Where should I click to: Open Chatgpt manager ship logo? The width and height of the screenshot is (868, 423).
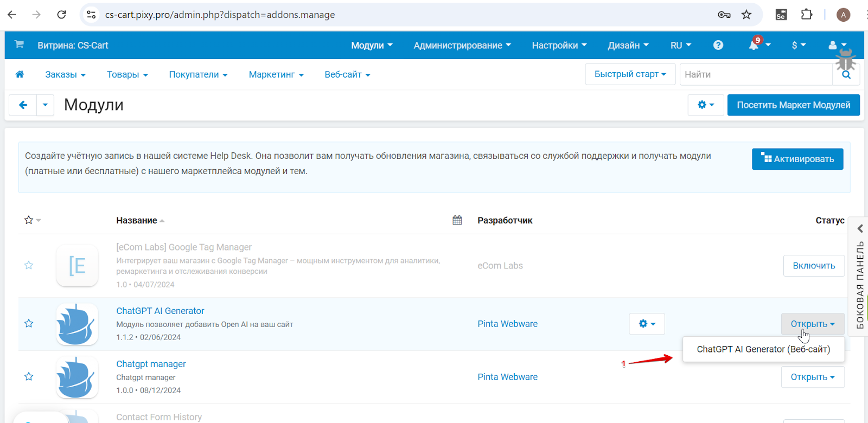click(77, 377)
